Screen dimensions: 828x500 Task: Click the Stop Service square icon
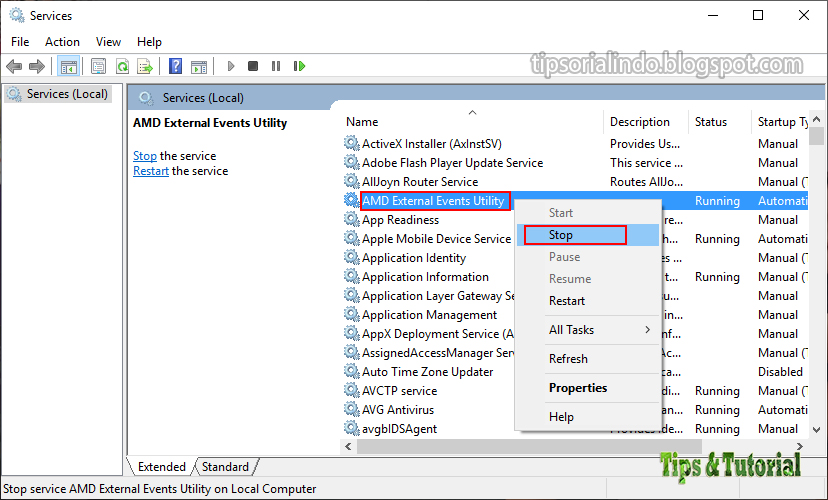coord(253,66)
